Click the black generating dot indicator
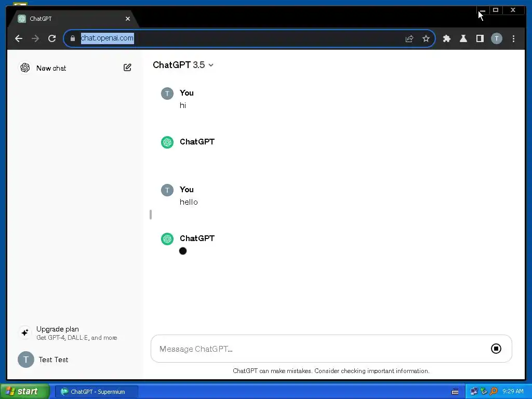 tap(183, 251)
